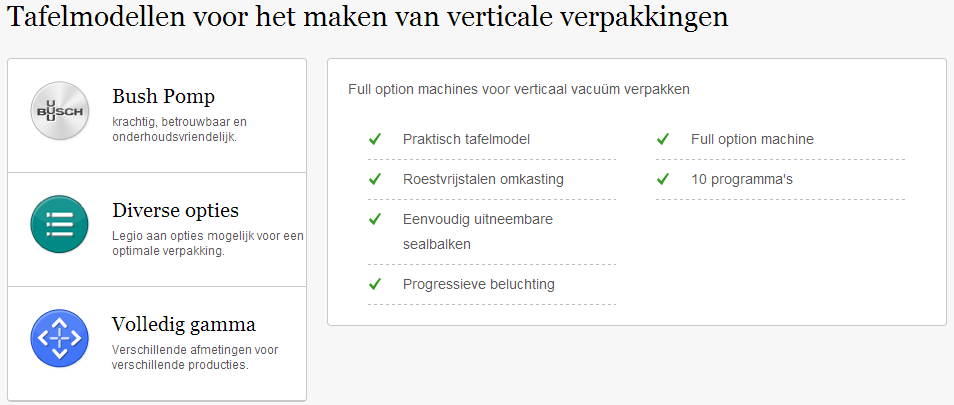
Task: Click the checkmark beside Roestvrijstalen omkasting
Action: coord(375,179)
